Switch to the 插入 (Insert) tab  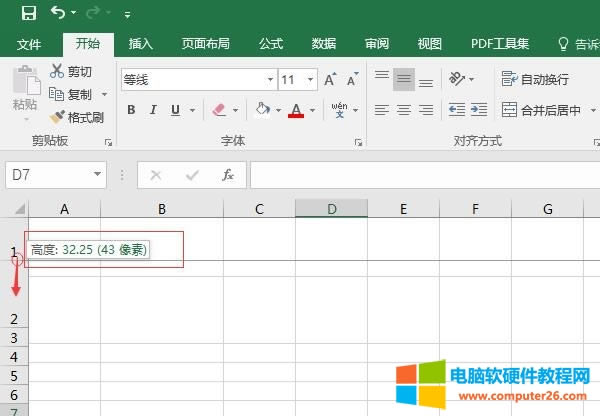tap(141, 44)
